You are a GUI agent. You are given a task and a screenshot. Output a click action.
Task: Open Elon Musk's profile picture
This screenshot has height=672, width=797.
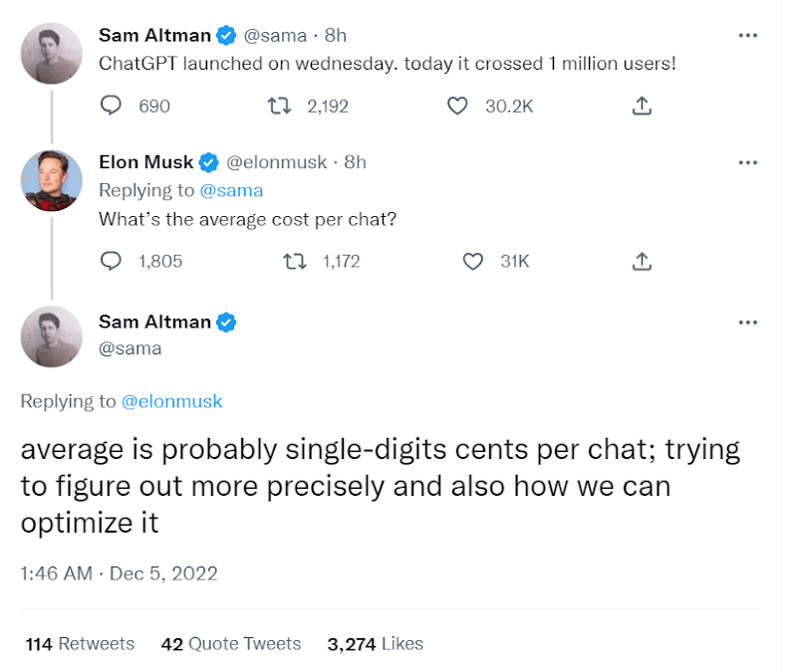point(52,181)
